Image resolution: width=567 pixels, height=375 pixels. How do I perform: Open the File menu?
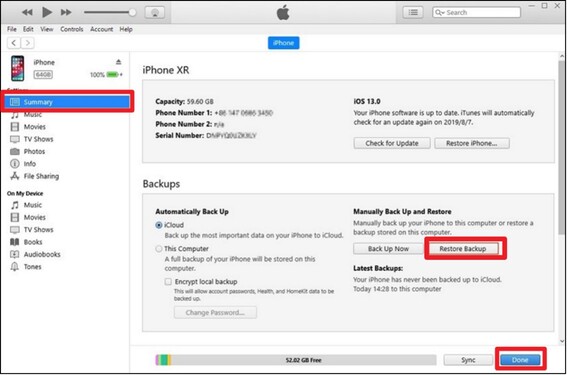coord(12,29)
